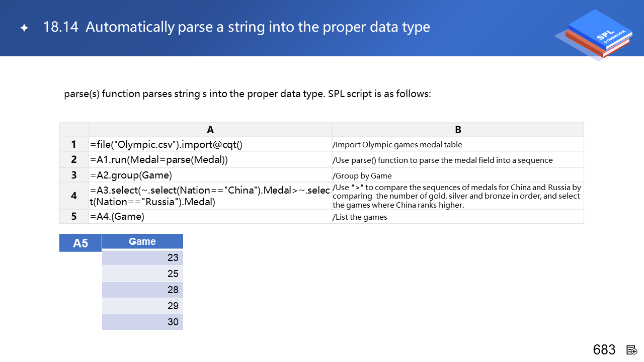Screen dimensions: 644x362
Task: Select result row with value 23
Action: (x=142, y=257)
